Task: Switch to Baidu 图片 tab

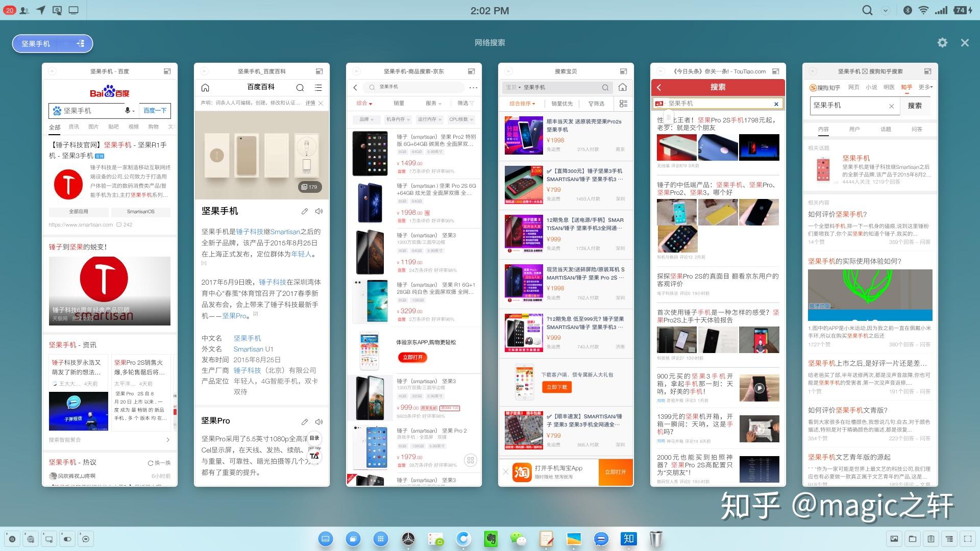Action: 93,127
